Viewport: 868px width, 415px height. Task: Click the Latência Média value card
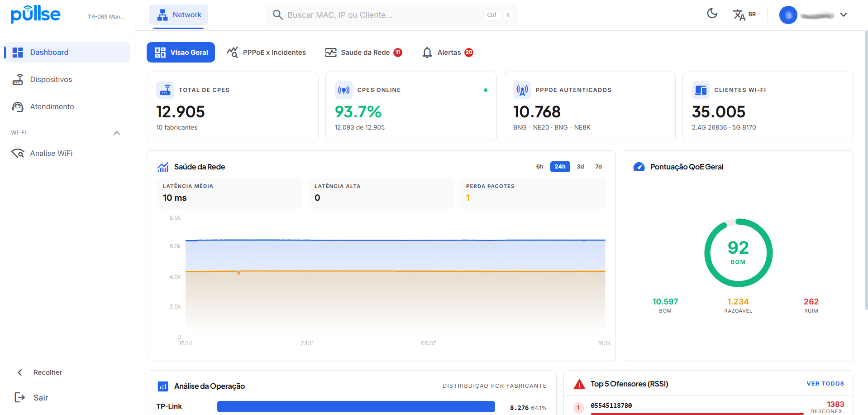[229, 193]
